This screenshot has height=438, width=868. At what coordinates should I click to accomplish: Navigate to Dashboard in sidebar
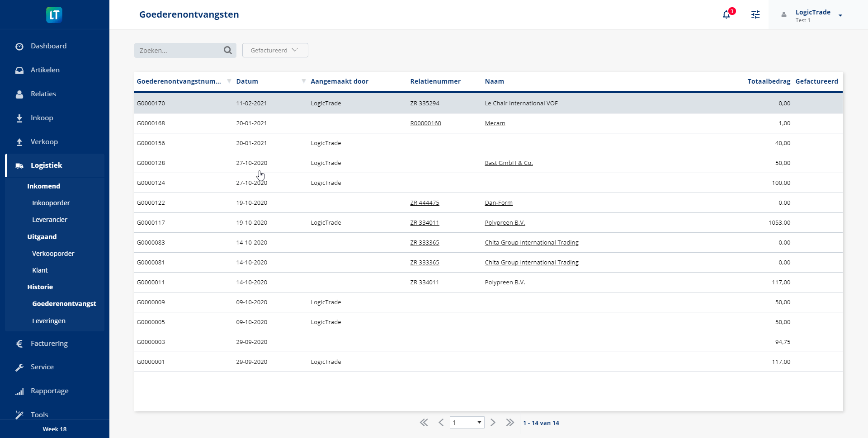click(48, 46)
